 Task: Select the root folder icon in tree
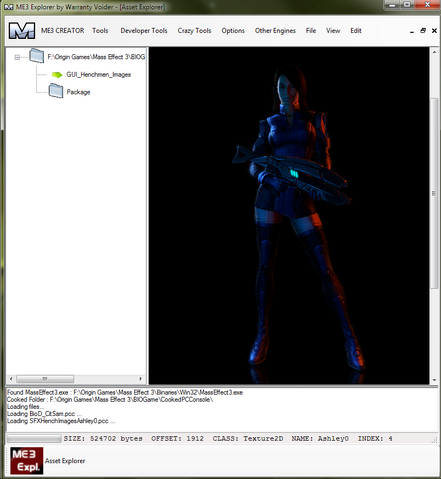coord(37,56)
